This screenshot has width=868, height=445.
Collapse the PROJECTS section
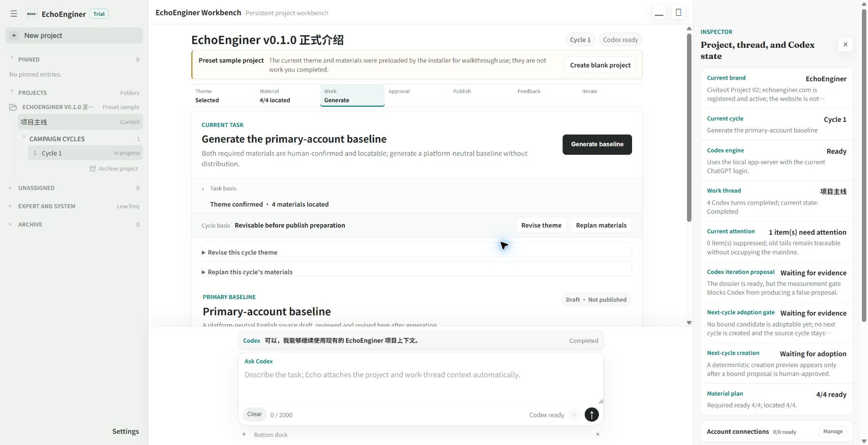(x=12, y=92)
